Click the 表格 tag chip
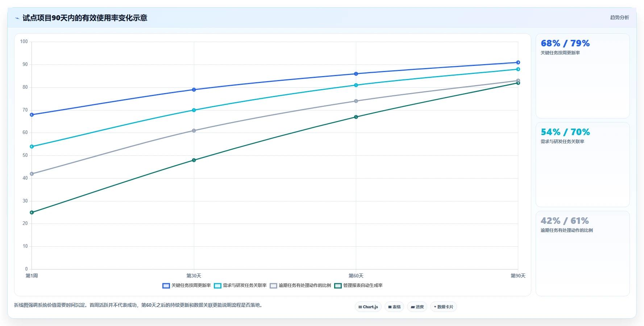 pos(394,307)
